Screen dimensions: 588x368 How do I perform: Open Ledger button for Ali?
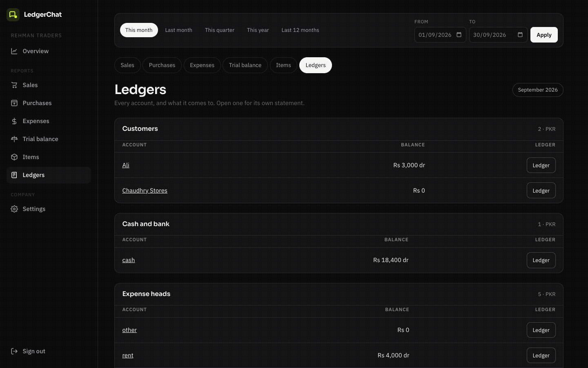click(x=541, y=165)
